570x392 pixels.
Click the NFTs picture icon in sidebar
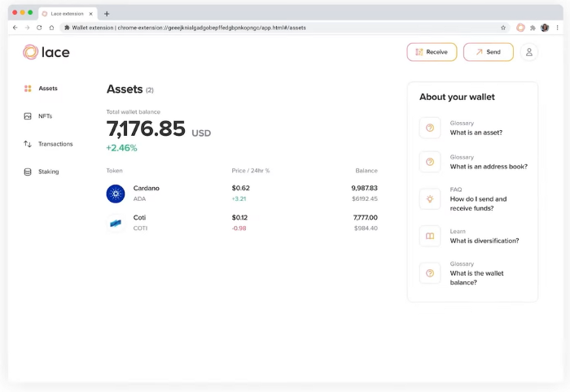point(28,116)
